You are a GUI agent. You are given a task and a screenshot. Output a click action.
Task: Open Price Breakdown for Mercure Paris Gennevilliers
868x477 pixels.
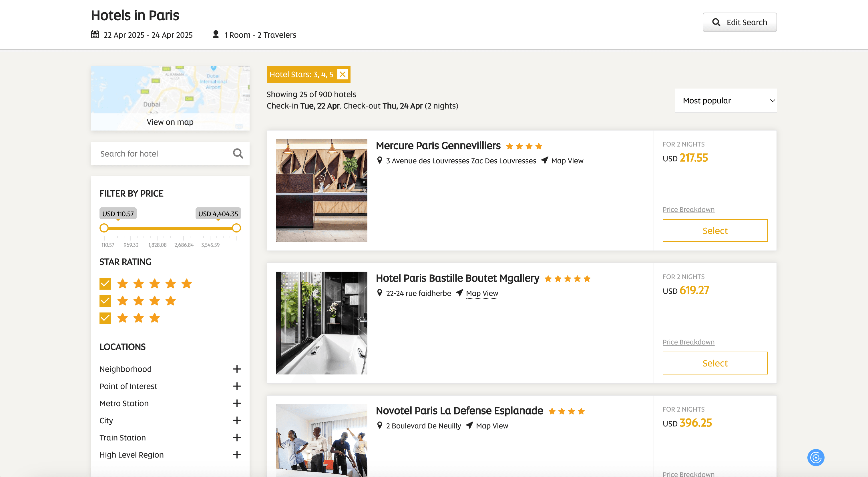point(688,209)
